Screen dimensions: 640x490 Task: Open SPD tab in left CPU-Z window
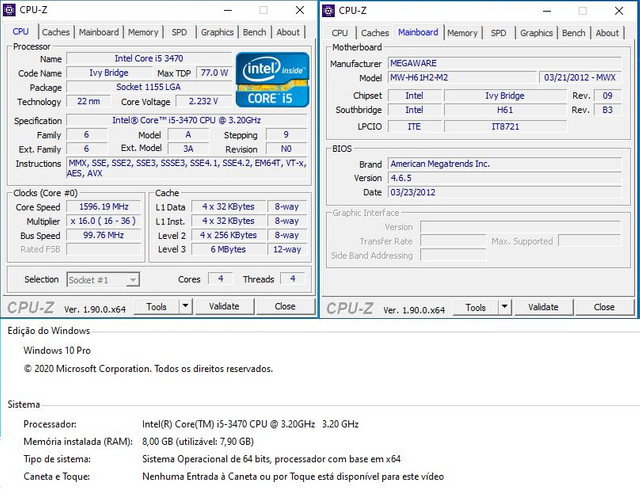(x=179, y=32)
